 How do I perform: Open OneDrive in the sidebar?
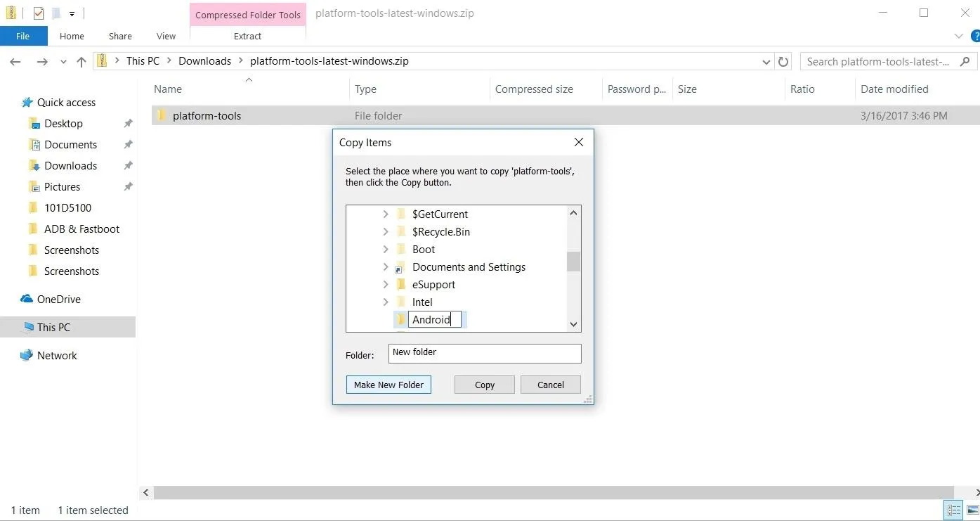(58, 299)
